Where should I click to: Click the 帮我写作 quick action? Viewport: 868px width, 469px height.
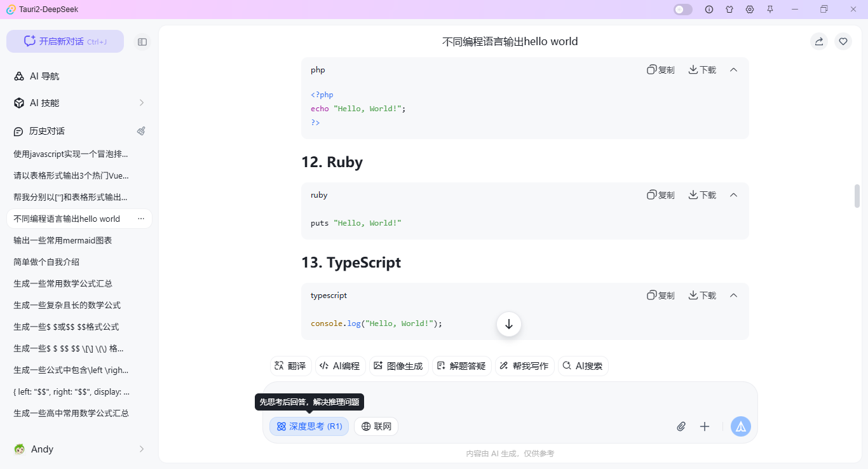(x=525, y=366)
